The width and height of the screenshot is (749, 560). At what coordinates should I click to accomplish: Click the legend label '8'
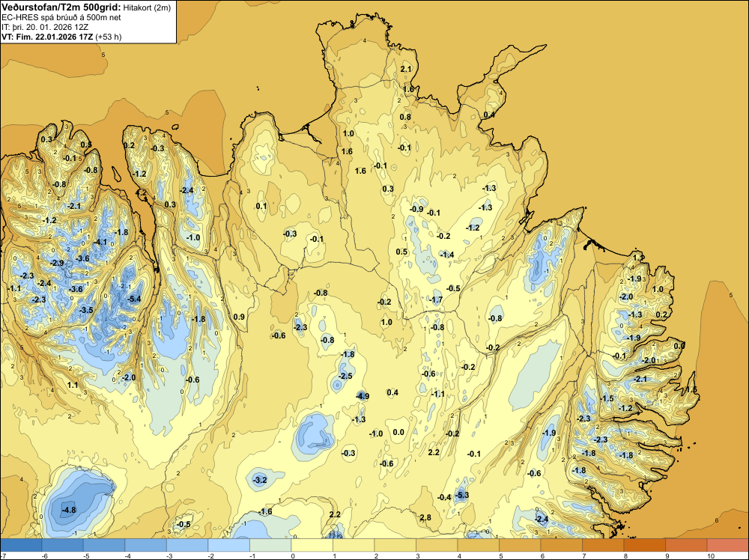click(x=625, y=556)
